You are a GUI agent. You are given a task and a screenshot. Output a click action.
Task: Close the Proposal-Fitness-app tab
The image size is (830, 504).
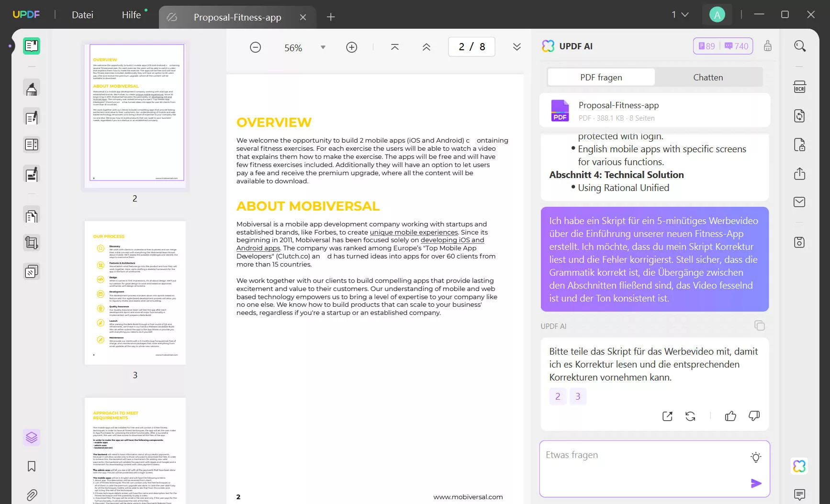[x=303, y=17]
